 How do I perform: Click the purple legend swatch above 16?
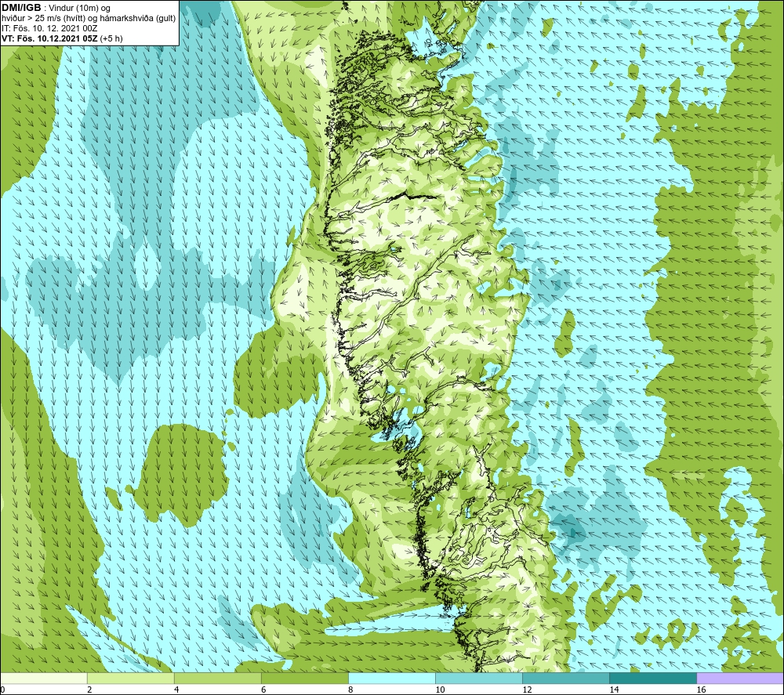tap(740, 679)
